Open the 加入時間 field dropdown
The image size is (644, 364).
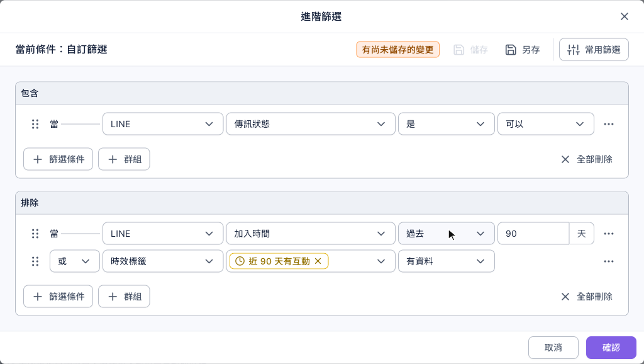[311, 233]
